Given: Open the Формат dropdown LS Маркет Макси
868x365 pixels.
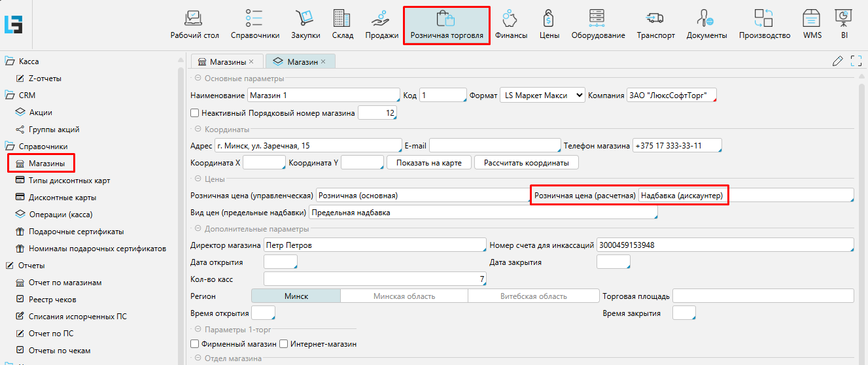Looking at the screenshot, I should (x=542, y=96).
